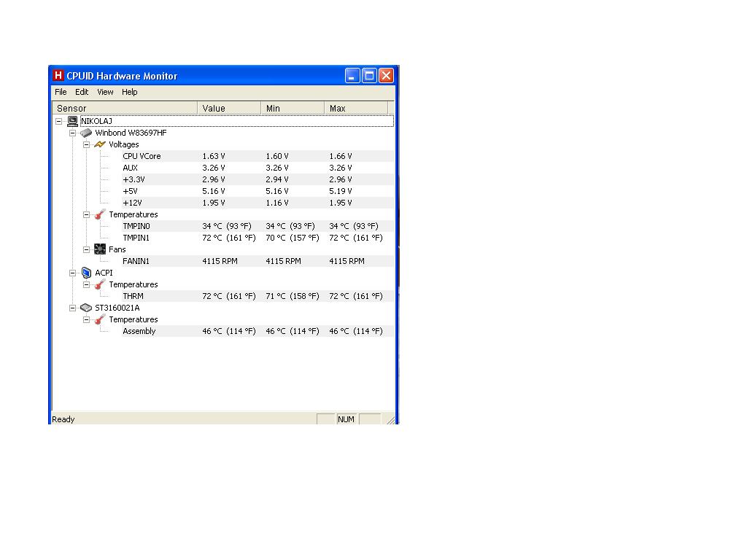Viewport: 747px width, 560px height.
Task: Open the View menu
Action: (x=105, y=92)
